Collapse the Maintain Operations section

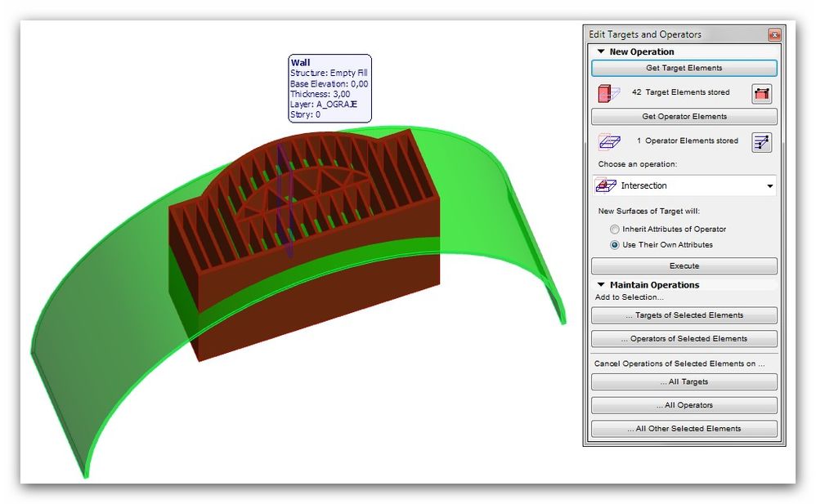[600, 284]
